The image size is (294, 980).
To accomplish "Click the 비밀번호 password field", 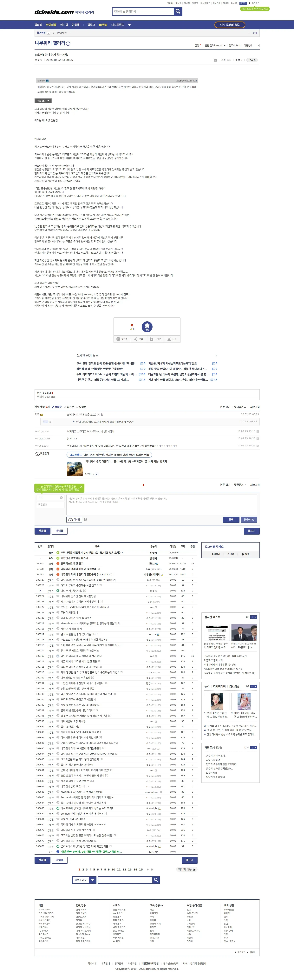I will click(x=51, y=504).
